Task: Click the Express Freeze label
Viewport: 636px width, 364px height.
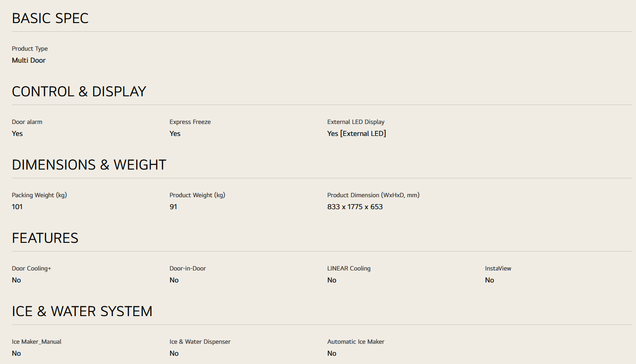Action: (190, 122)
